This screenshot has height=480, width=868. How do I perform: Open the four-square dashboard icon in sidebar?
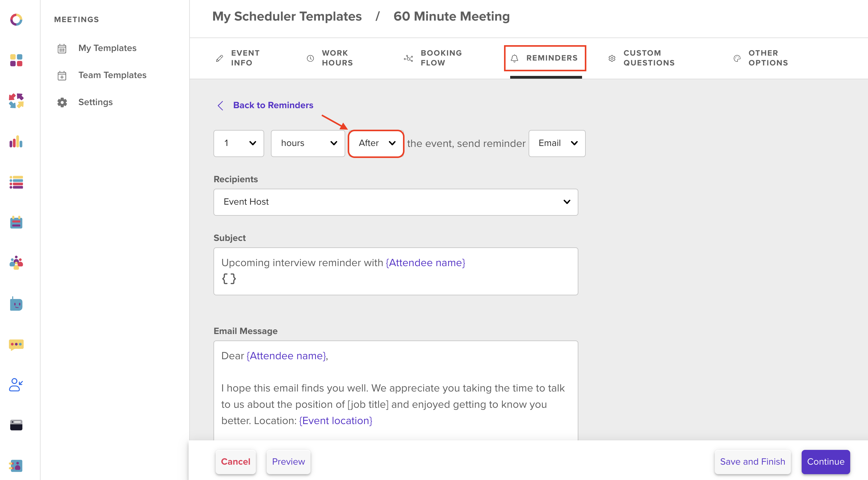click(16, 60)
